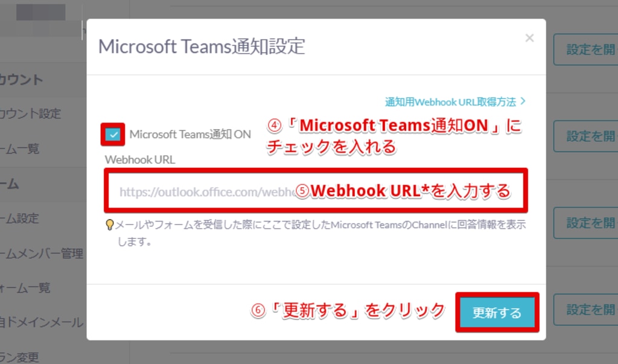Screen dimensions: 618x364
Task: Click the lightbulb hint icon
Action: 110,225
